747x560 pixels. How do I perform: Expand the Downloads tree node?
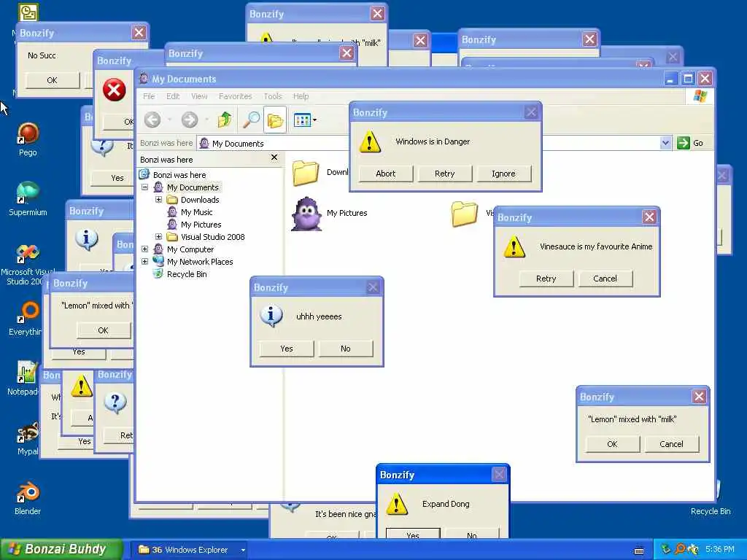point(158,200)
